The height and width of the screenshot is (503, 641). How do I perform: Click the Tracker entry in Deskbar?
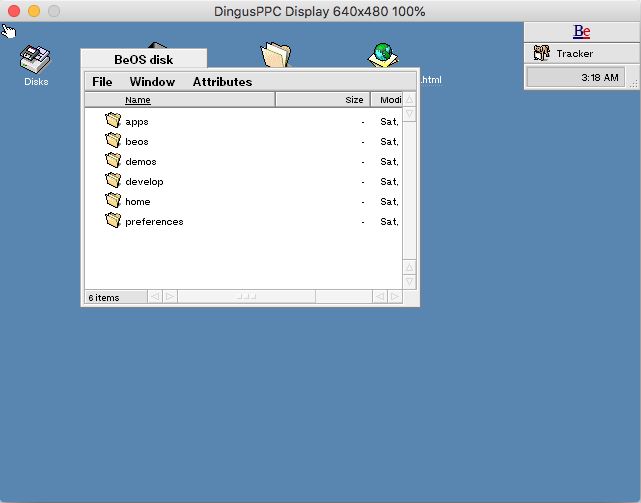coord(574,54)
